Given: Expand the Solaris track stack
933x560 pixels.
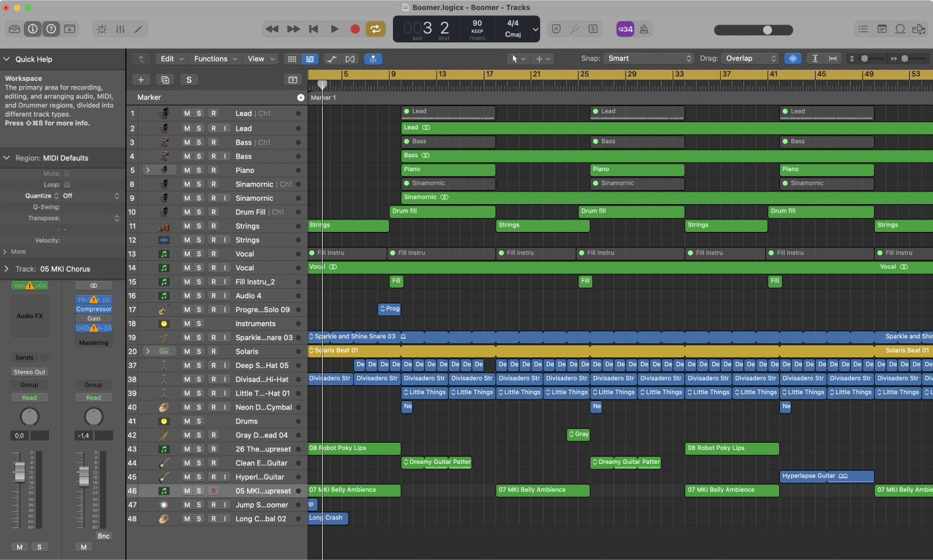Looking at the screenshot, I should pyautogui.click(x=148, y=351).
